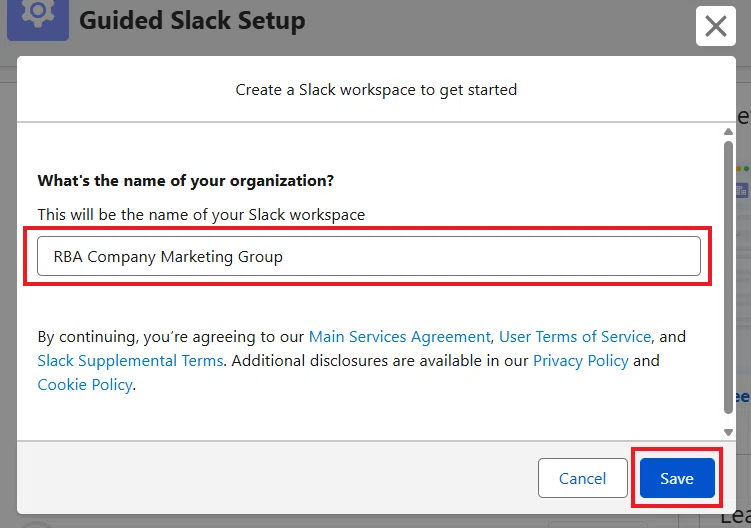Screen dimensions: 751x528
Task: Click the dialog vertical scrollbar thumb
Action: click(728, 277)
